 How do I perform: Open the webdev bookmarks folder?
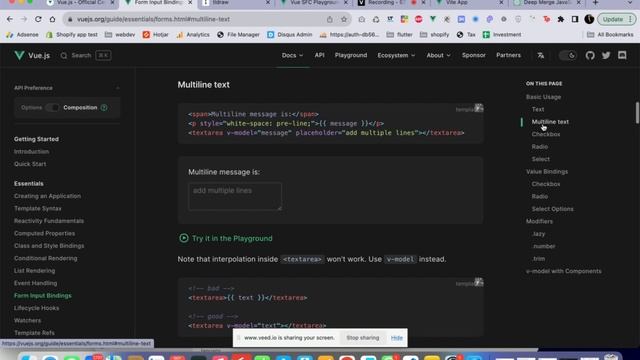[120, 35]
